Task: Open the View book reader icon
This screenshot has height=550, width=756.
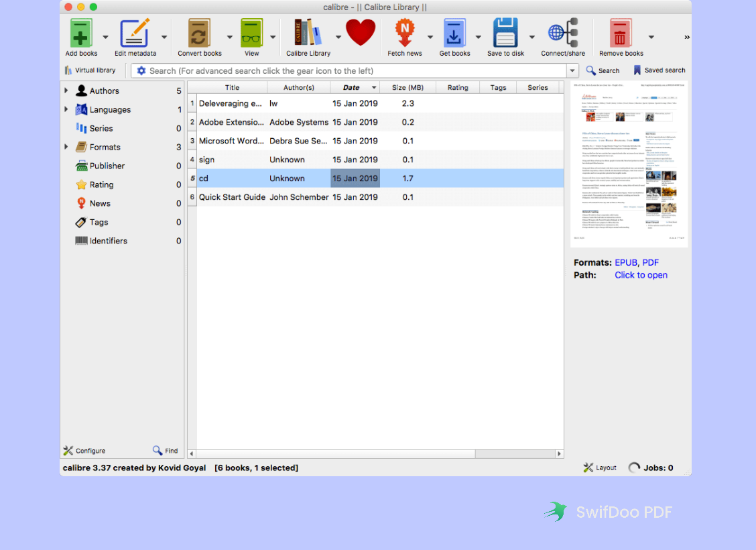Action: pyautogui.click(x=251, y=33)
